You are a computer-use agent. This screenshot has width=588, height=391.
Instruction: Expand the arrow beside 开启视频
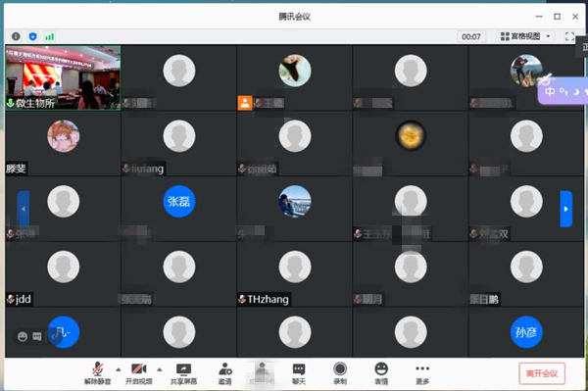click(x=160, y=369)
